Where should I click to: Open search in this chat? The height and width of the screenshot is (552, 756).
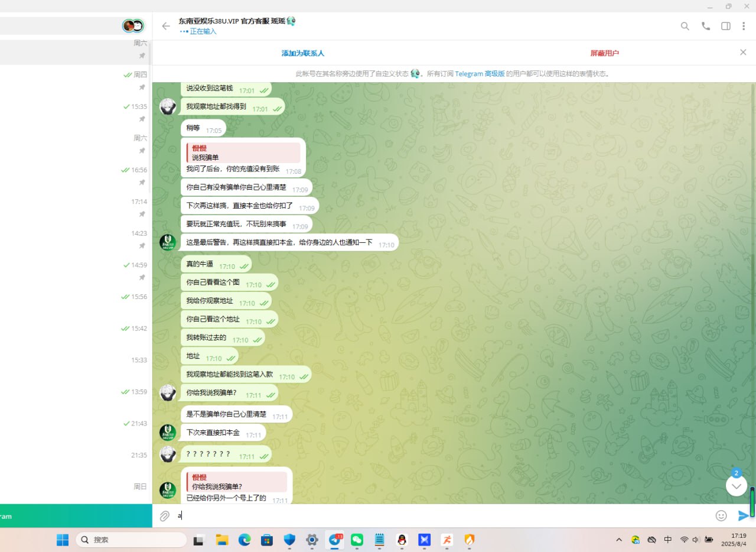point(685,26)
